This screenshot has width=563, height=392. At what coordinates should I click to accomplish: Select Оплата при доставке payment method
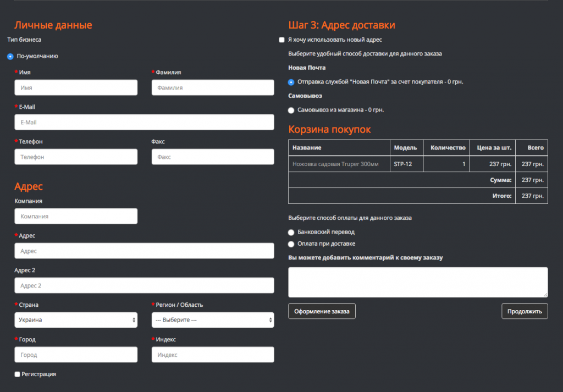tap(291, 244)
